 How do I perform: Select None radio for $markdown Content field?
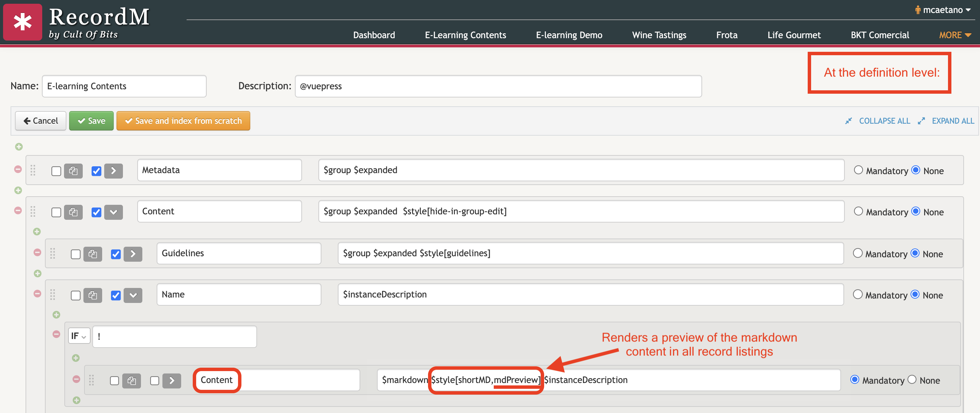[x=912, y=380]
